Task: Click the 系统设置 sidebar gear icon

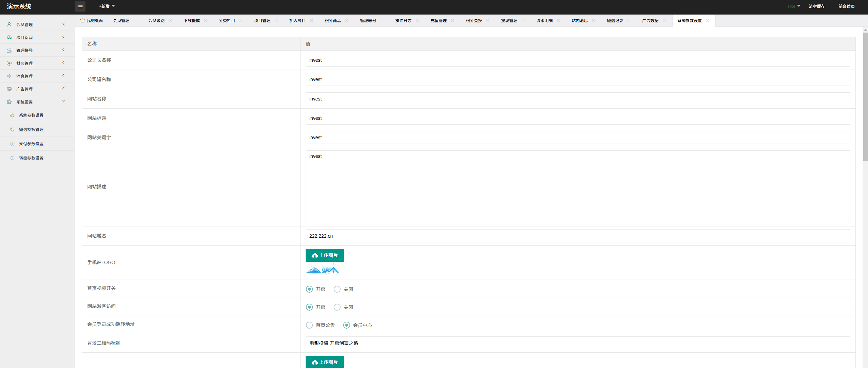Action: pos(9,102)
